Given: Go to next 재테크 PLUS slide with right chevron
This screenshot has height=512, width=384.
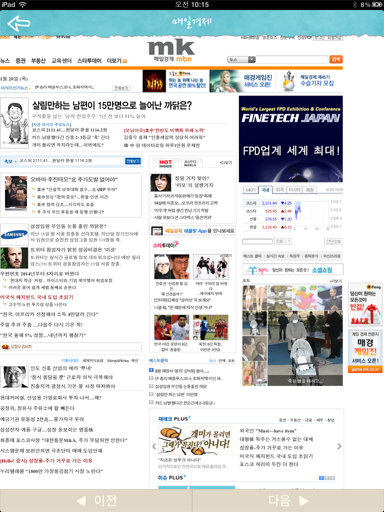Looking at the screenshot, I should 339,446.
